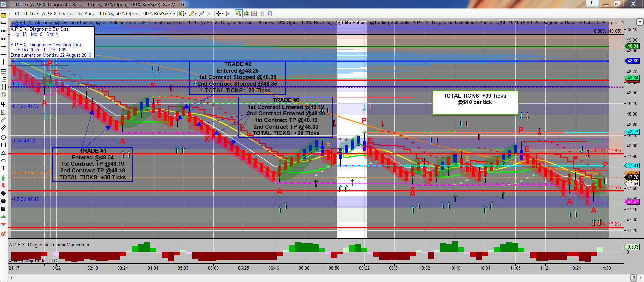Click left arrow of horizontal scrollbar
The height and width of the screenshot is (282, 644).
11,278
